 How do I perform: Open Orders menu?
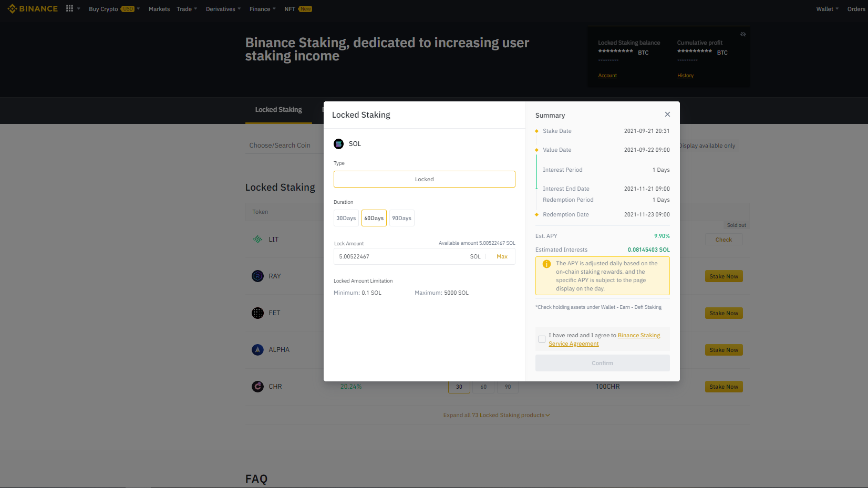pos(856,9)
